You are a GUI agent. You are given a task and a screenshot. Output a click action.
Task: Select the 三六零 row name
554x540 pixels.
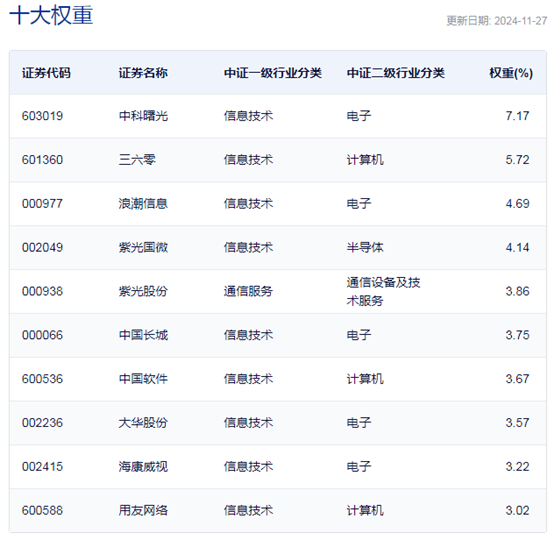(137, 160)
